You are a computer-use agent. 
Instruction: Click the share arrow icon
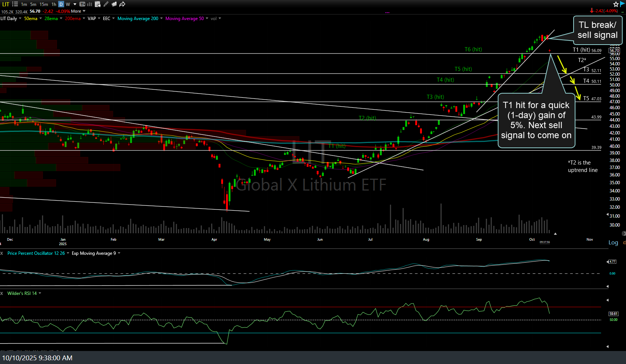122,4
